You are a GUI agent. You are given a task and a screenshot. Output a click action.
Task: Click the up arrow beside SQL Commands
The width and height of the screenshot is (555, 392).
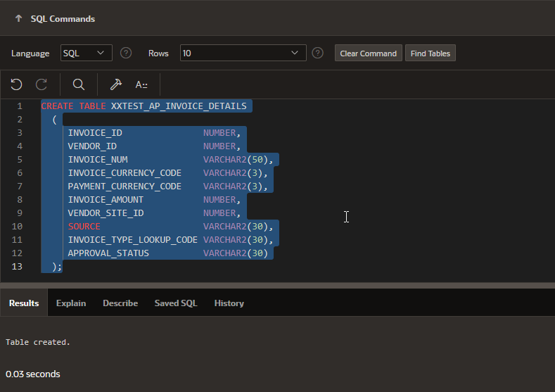18,18
